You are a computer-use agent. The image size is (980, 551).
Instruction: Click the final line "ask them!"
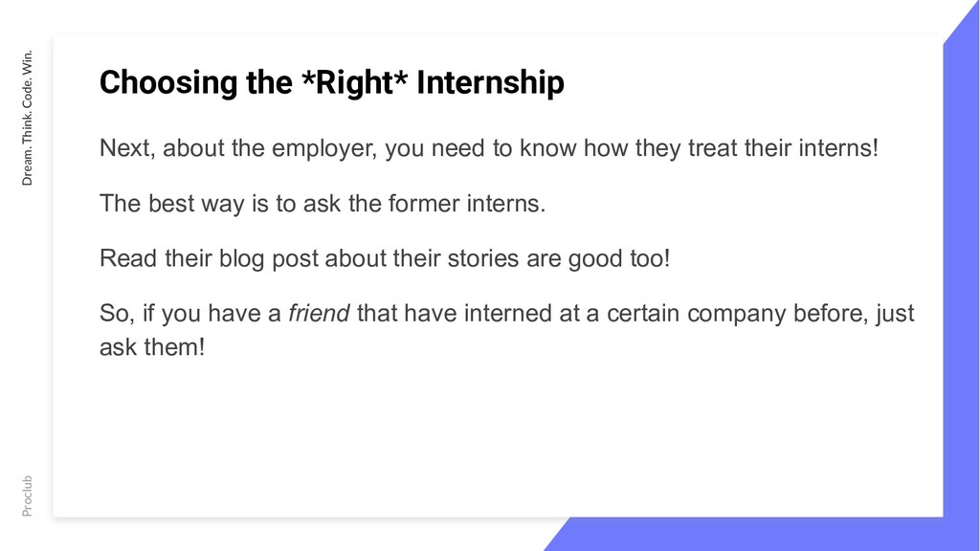152,347
